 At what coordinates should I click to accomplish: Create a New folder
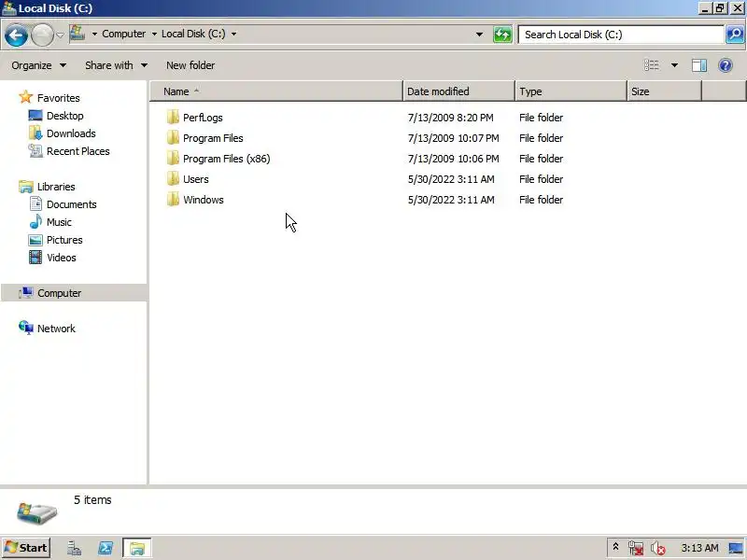click(190, 65)
